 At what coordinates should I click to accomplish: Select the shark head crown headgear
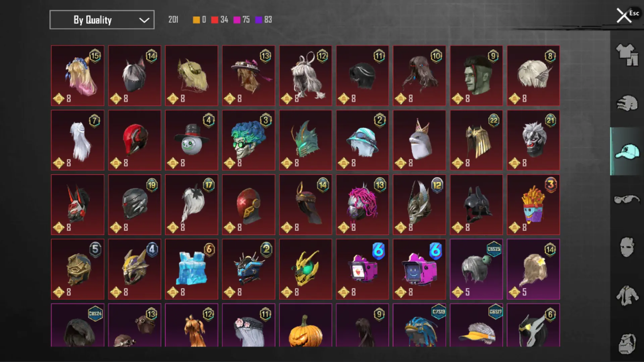click(419, 140)
